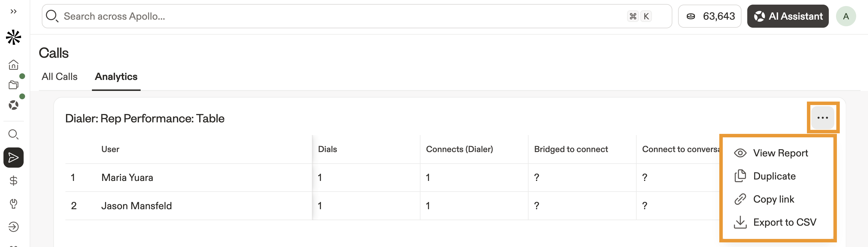The width and height of the screenshot is (868, 247).
Task: Open the AI Assistant button
Action: pos(788,16)
